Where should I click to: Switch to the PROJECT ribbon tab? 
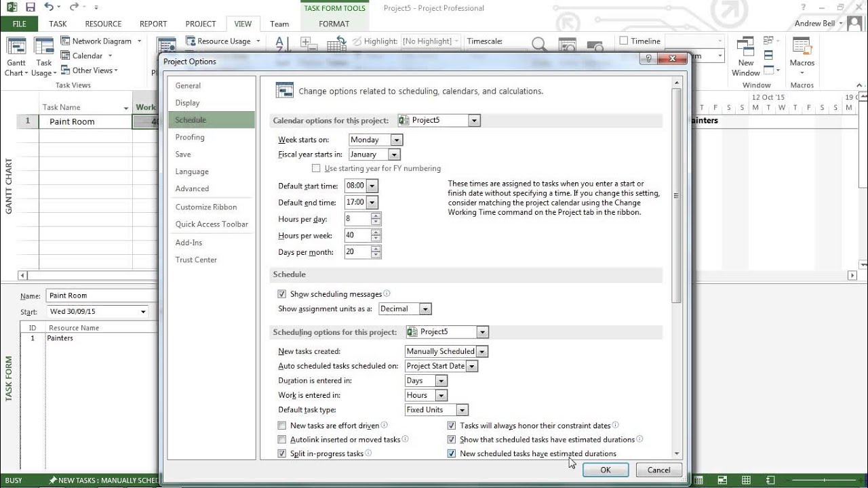[201, 24]
